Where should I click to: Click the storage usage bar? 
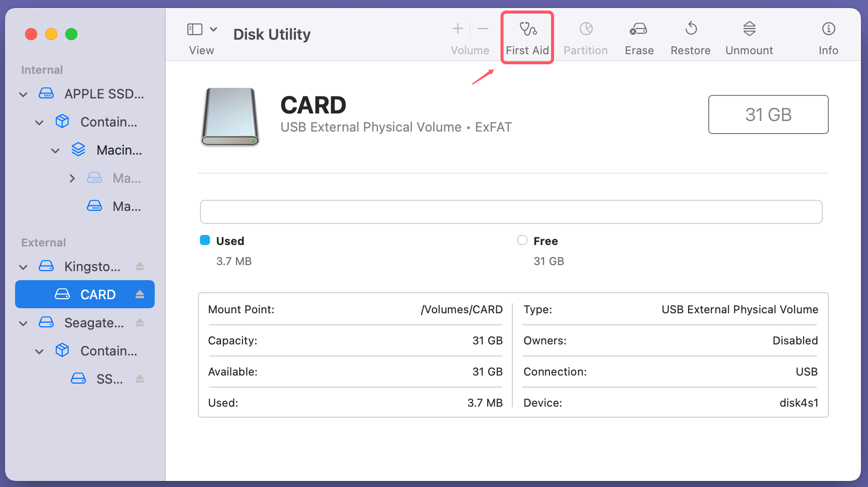[511, 211]
